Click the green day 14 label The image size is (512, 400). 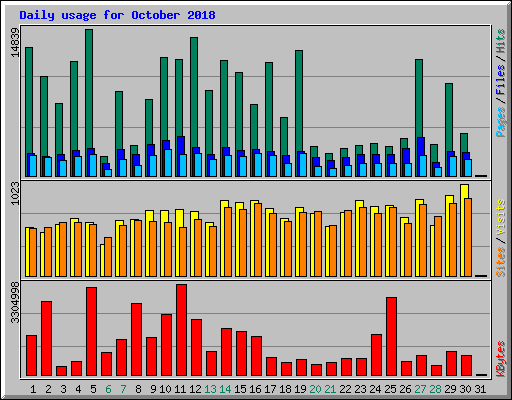225,389
